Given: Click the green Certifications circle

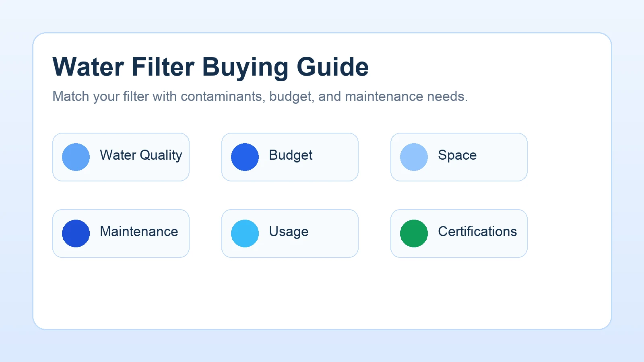Looking at the screenshot, I should click(414, 233).
